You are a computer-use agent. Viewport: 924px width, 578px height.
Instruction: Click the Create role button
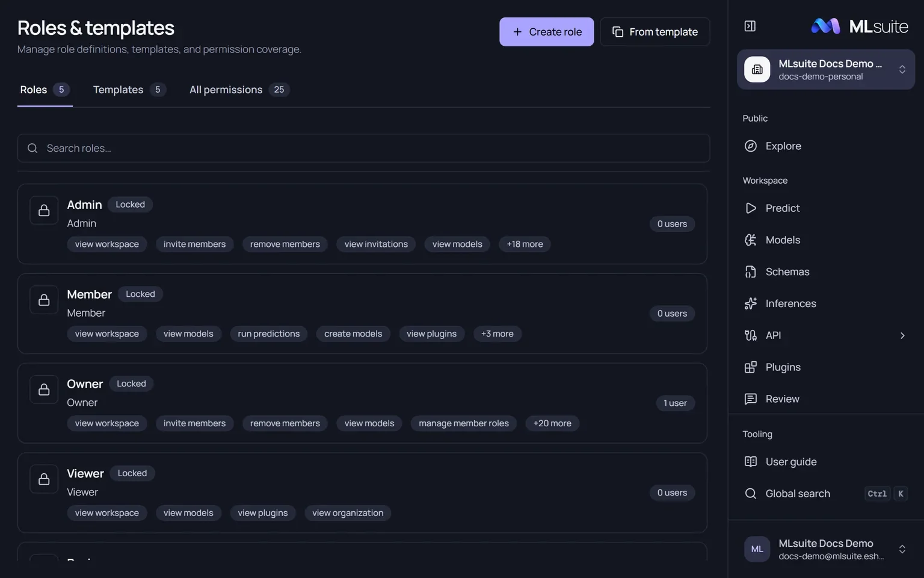point(547,32)
